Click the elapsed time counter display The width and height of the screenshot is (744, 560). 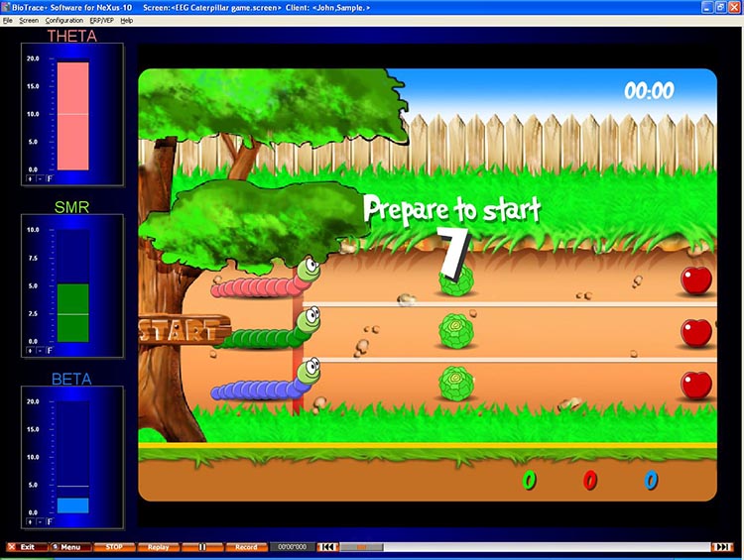pyautogui.click(x=292, y=547)
